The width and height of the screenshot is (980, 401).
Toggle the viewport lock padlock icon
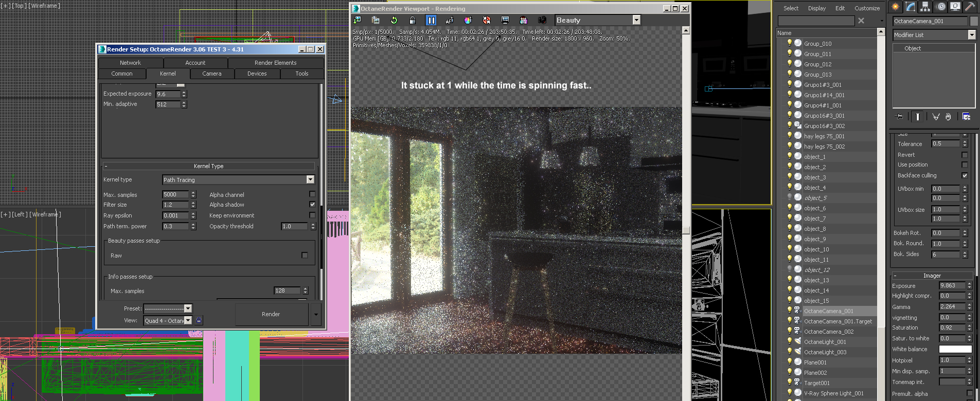413,20
